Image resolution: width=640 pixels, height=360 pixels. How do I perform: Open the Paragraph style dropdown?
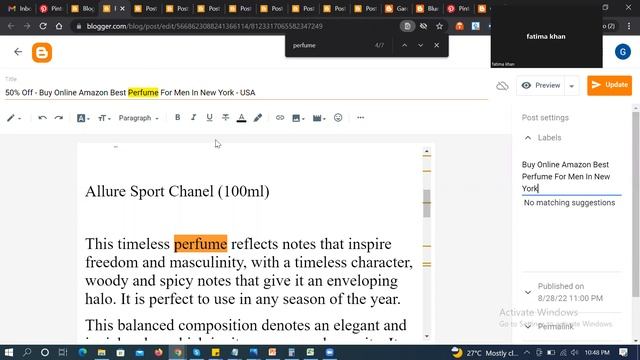click(x=138, y=118)
